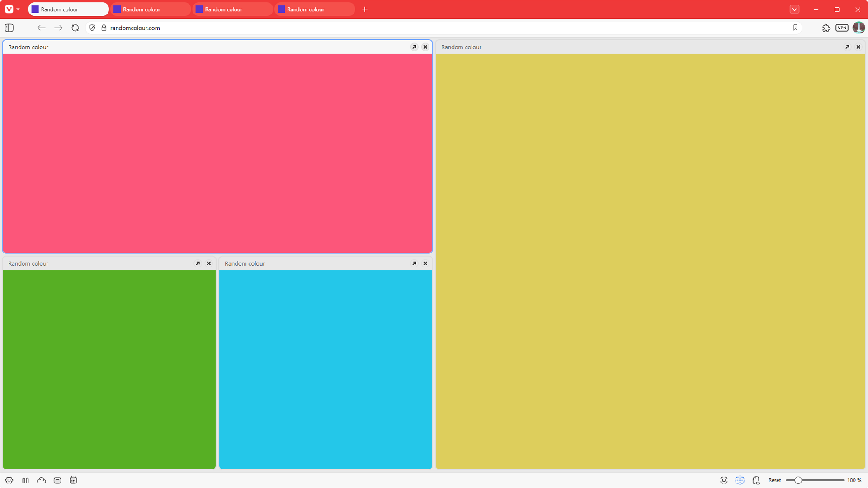Open the Mail icon in the status bar
Viewport: 868px width, 488px height.
click(57, 480)
